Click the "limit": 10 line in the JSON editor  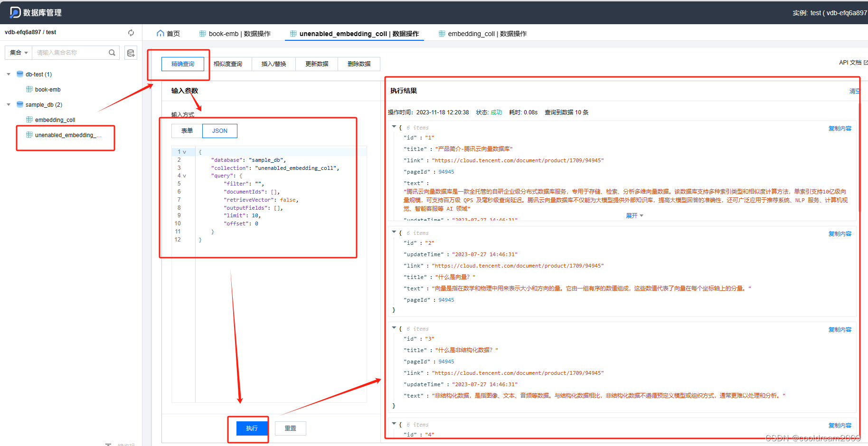pyautogui.click(x=242, y=216)
